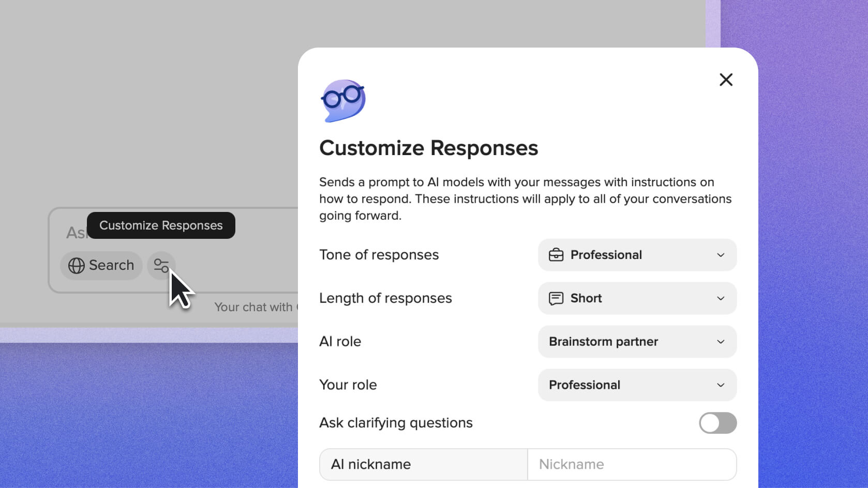
Task: Toggle Ask clarifying questions switch
Action: (x=717, y=423)
